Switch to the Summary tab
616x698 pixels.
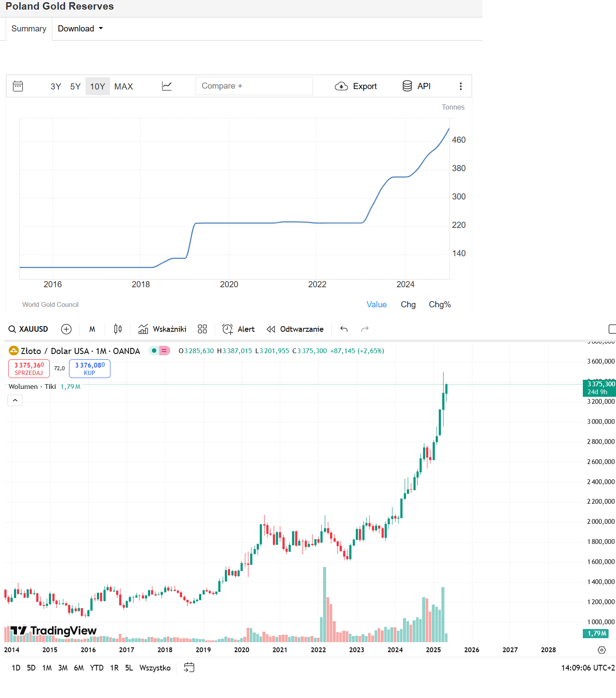[29, 28]
